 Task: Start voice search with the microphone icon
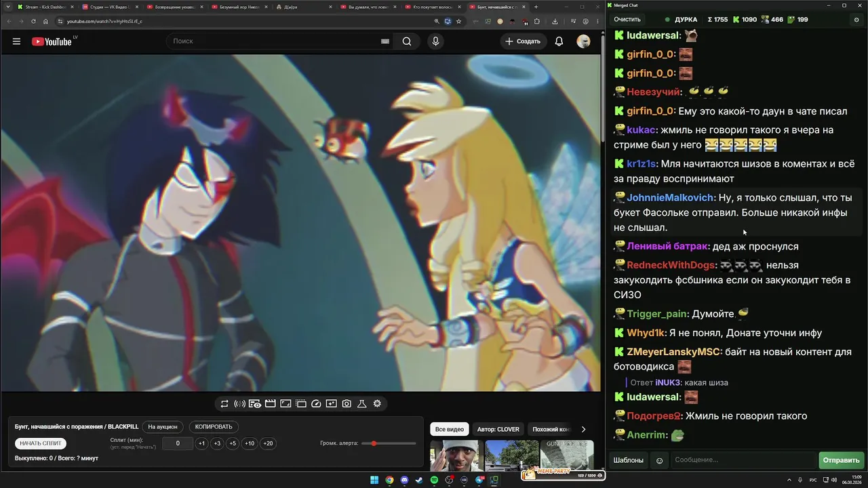point(435,41)
